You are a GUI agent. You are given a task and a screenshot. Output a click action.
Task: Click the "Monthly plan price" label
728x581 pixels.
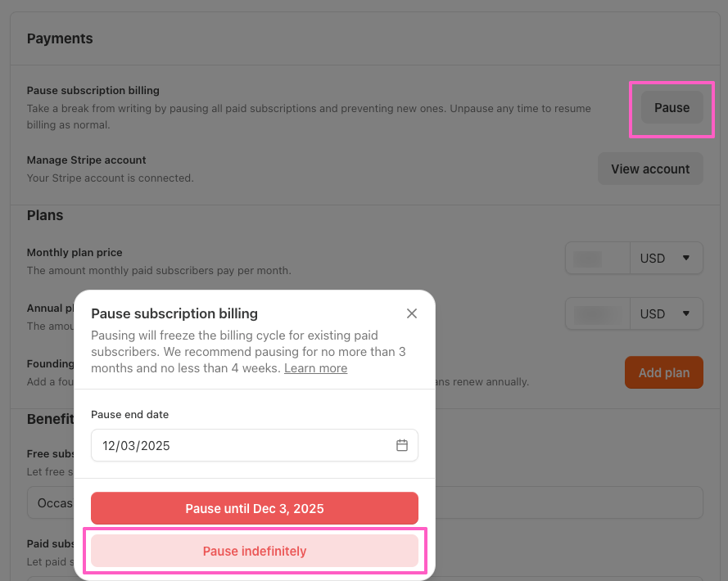[75, 253]
